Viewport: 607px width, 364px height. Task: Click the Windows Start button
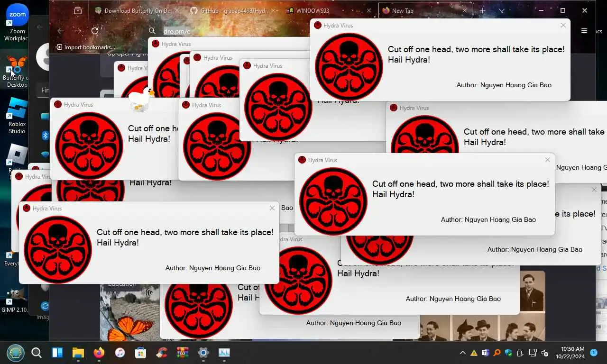click(x=15, y=353)
